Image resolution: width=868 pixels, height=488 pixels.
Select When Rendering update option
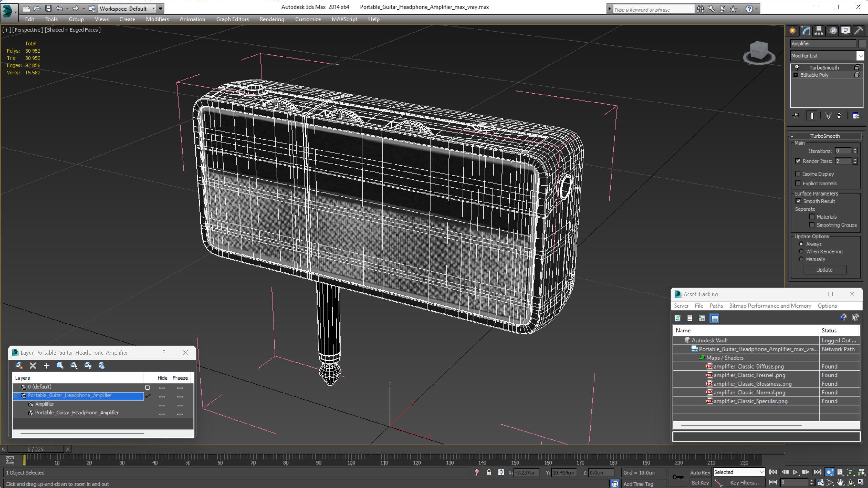801,251
